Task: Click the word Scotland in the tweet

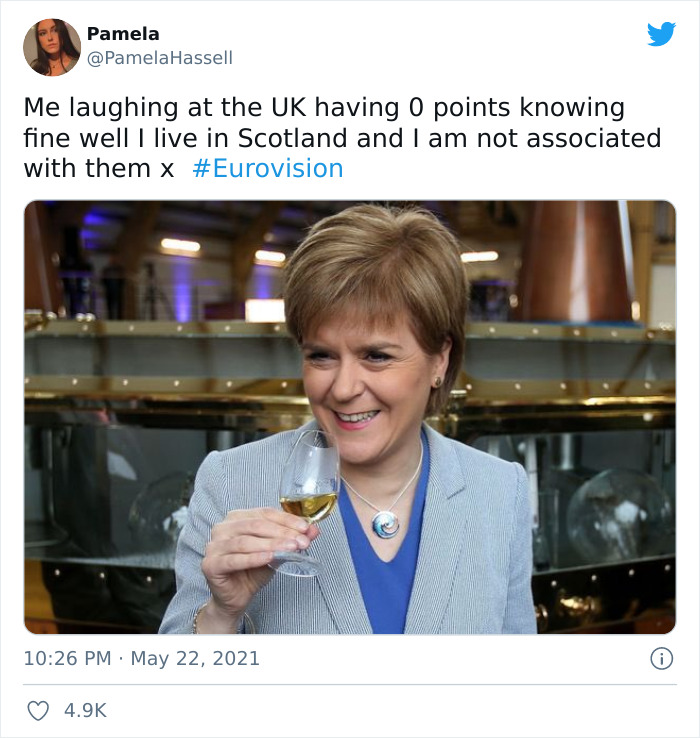Action: point(292,138)
